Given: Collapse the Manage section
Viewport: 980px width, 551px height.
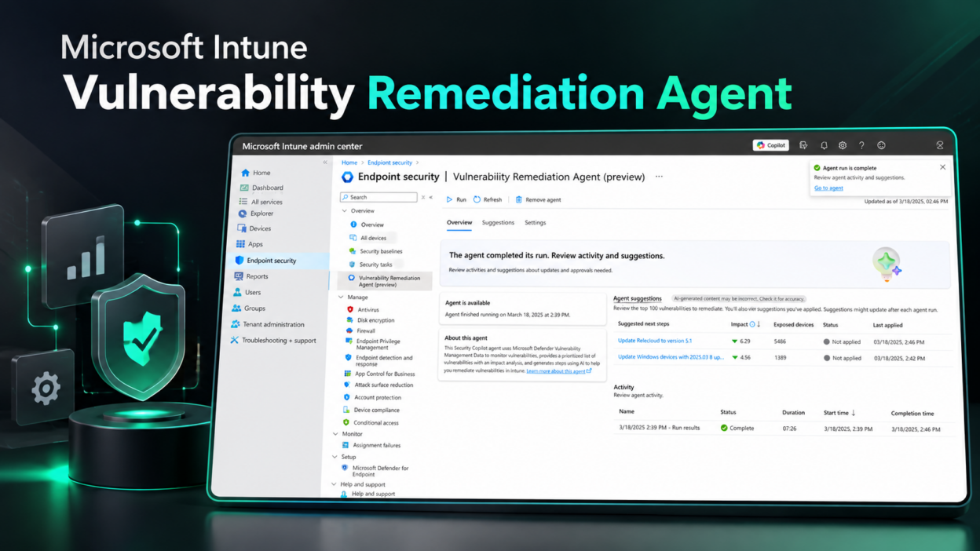Looking at the screenshot, I should click(341, 297).
